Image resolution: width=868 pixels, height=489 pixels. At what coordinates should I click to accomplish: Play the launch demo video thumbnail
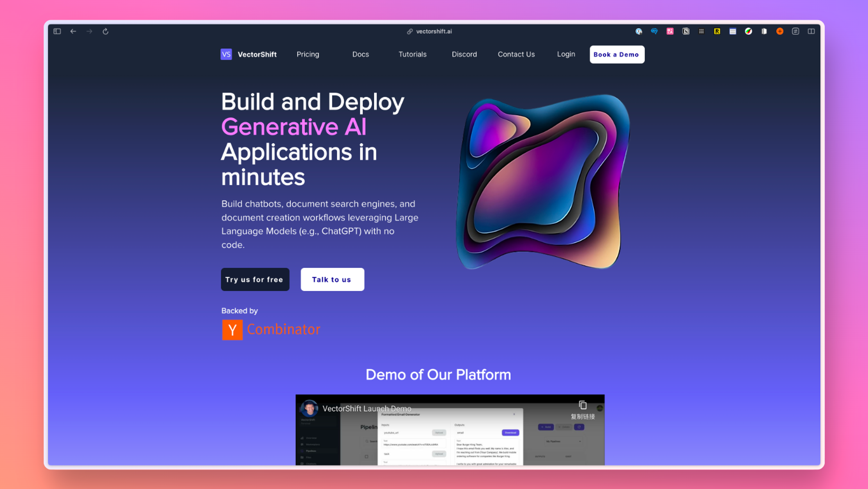click(450, 430)
